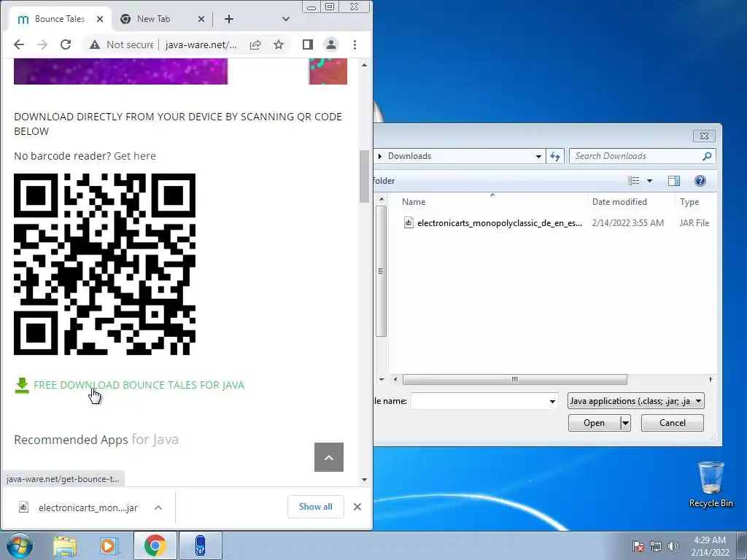
Task: Open Windows Media Player from taskbar
Action: point(108,545)
